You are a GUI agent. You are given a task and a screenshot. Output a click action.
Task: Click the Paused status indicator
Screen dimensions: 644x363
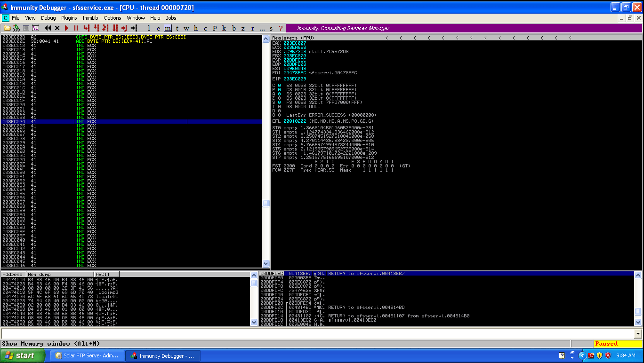click(617, 344)
